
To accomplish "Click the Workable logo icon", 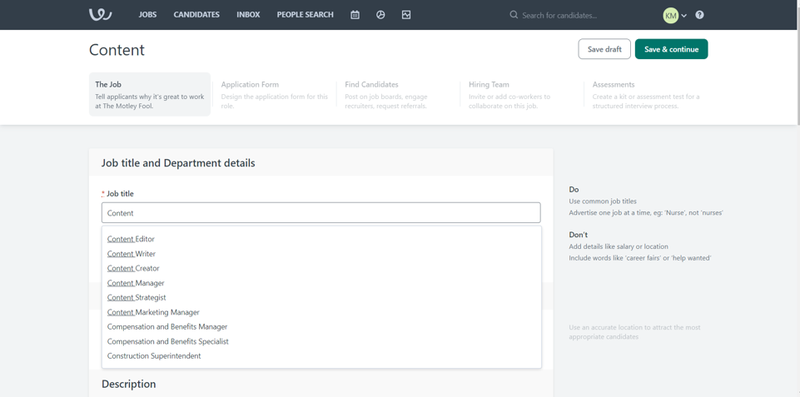I will pos(100,15).
